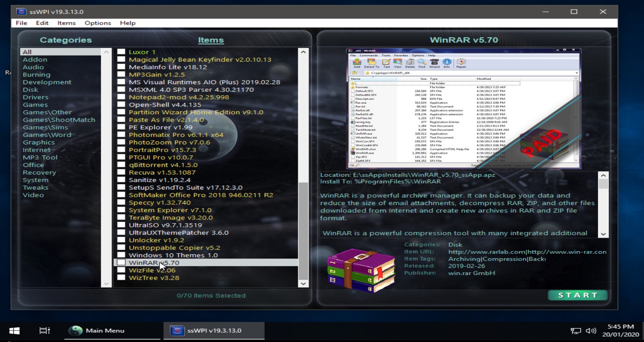Select Notepad2-mod v4.2.25.998 item
This screenshot has height=342, width=644.
[x=179, y=97]
